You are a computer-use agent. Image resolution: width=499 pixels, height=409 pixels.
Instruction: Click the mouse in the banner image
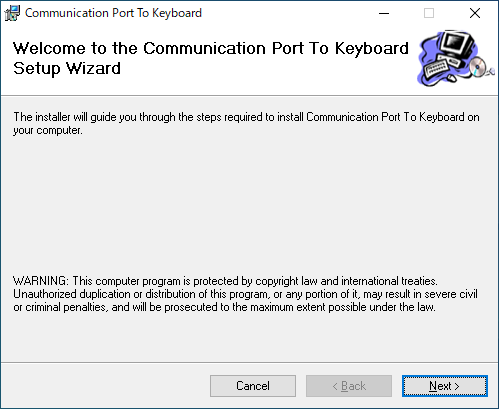(x=451, y=78)
